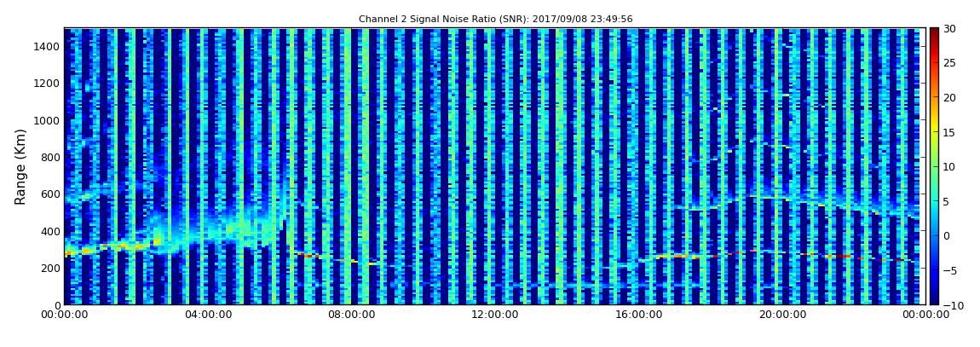The height and width of the screenshot is (347, 980).
Task: Click the 10 value on the colorbar
Action: point(950,166)
